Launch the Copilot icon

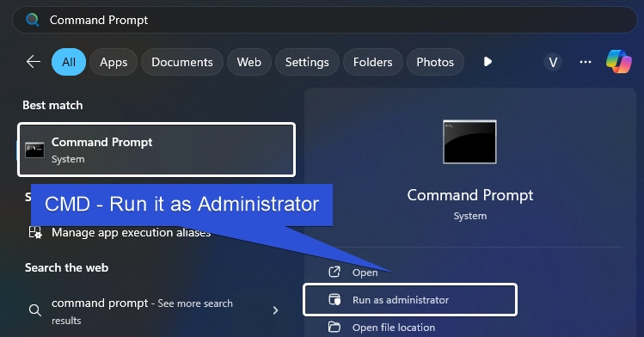[619, 62]
